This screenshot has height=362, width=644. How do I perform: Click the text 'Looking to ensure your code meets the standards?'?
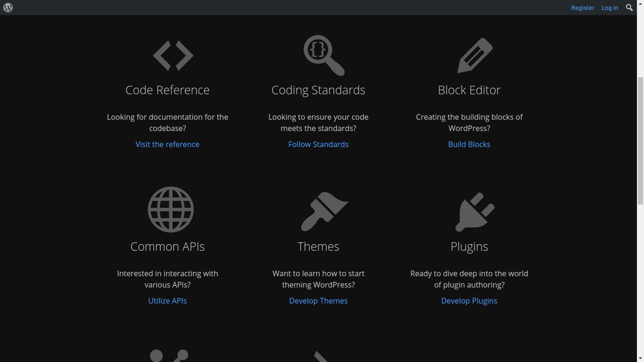[x=318, y=123]
